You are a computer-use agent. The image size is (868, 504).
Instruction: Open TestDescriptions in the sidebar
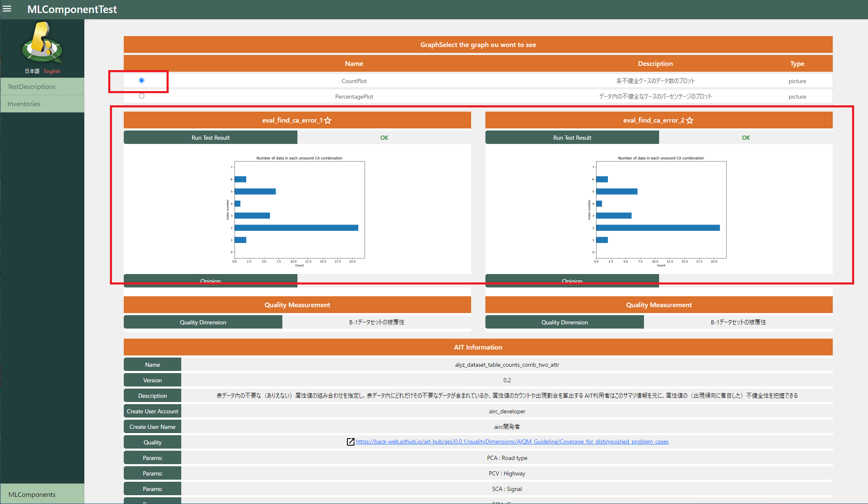31,86
